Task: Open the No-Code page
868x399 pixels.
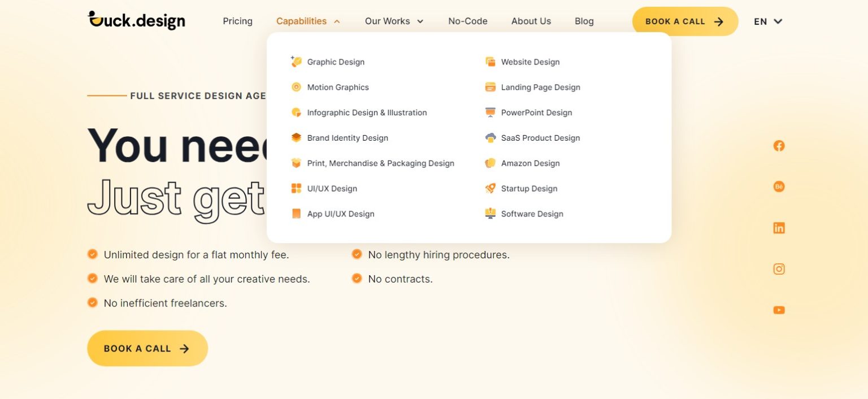Action: [x=468, y=21]
